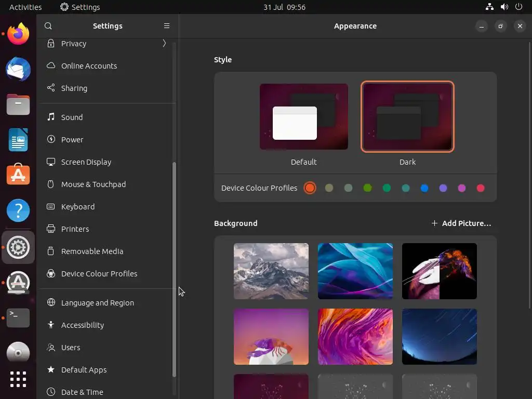Open the Activities overview
This screenshot has height=399, width=532.
pos(25,7)
